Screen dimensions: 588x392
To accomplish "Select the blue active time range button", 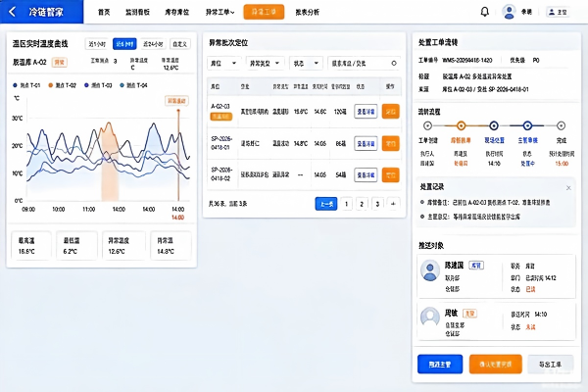I will click(x=124, y=44).
